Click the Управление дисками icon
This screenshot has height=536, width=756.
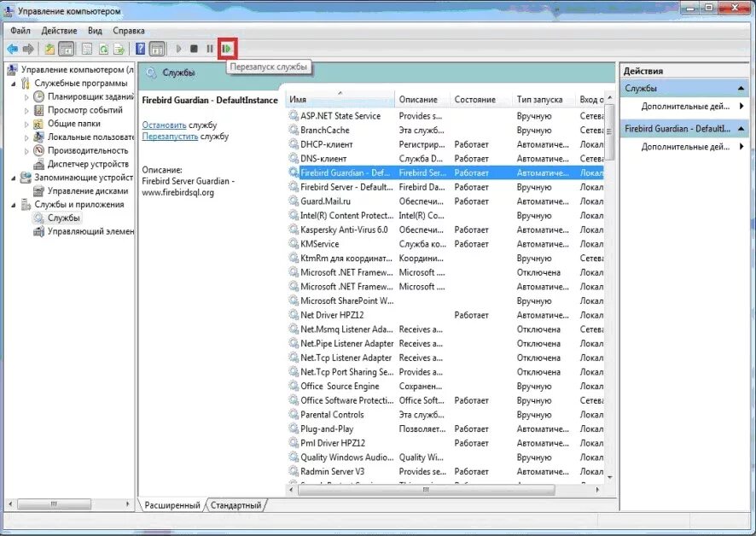pos(39,191)
